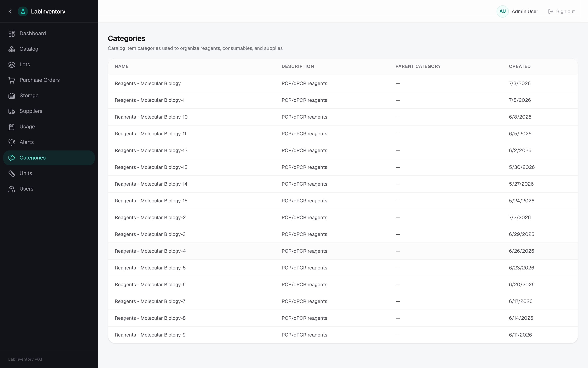Select Reagents - Molecular Biology-13 name
Screen dimensions: 588x368
click(x=151, y=167)
